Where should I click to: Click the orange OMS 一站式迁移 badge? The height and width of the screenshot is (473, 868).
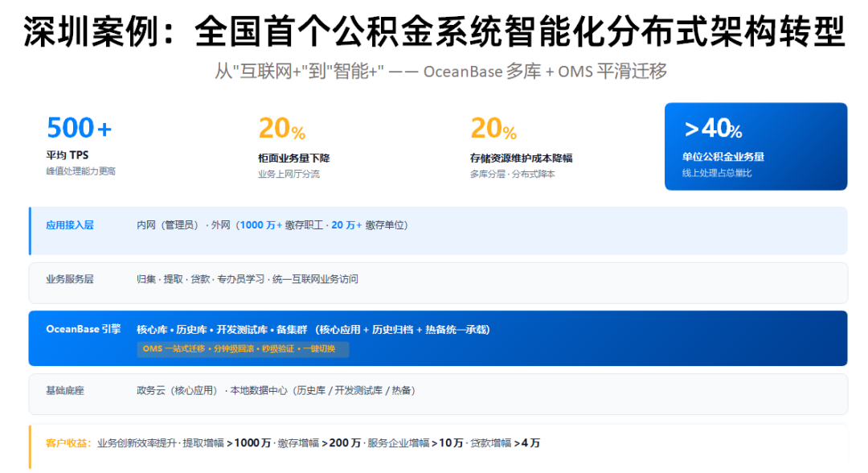243,349
